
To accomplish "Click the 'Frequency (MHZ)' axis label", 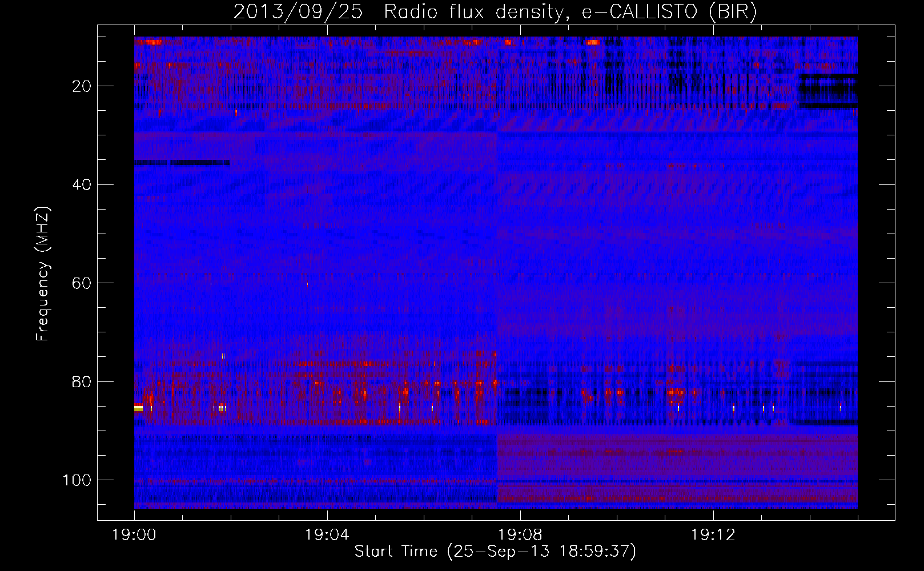I will 43,274.
